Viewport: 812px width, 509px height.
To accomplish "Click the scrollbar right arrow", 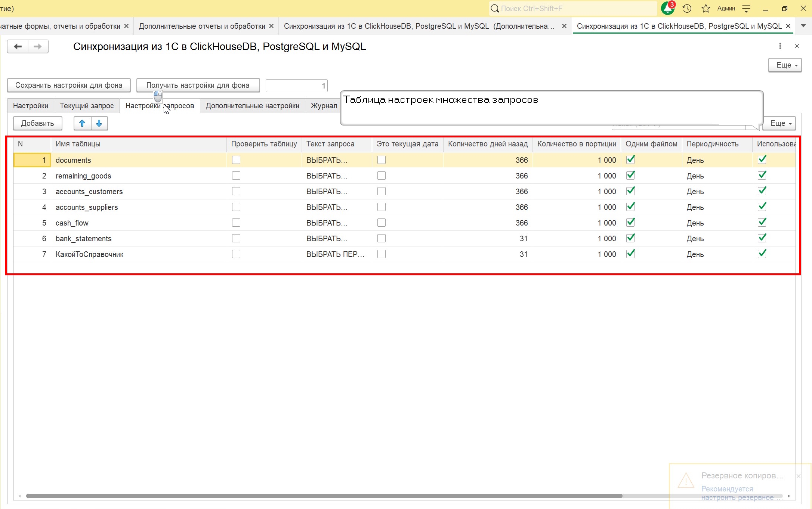I will (789, 496).
